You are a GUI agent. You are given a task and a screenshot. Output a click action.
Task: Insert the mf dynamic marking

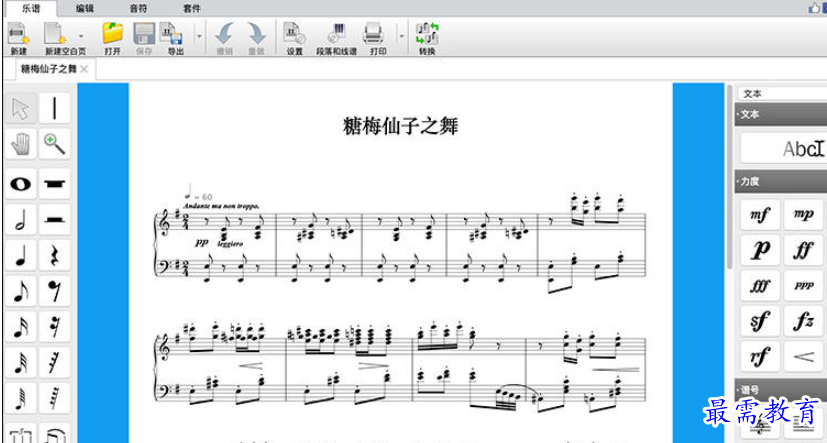(760, 215)
